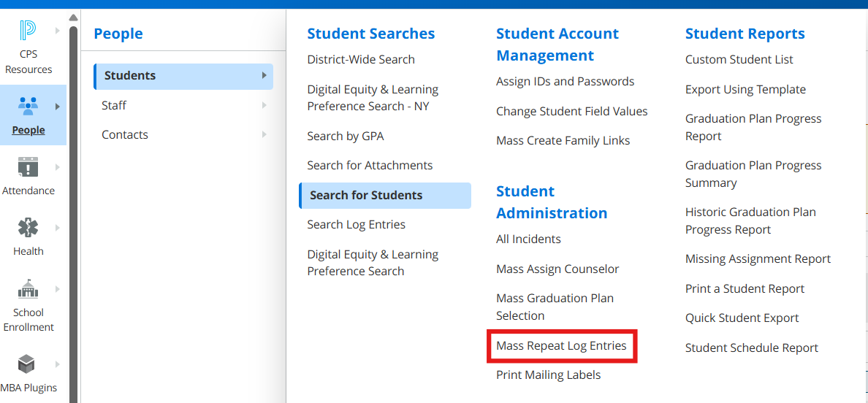The image size is (868, 403).
Task: Open Print a Student Report
Action: 745,288
